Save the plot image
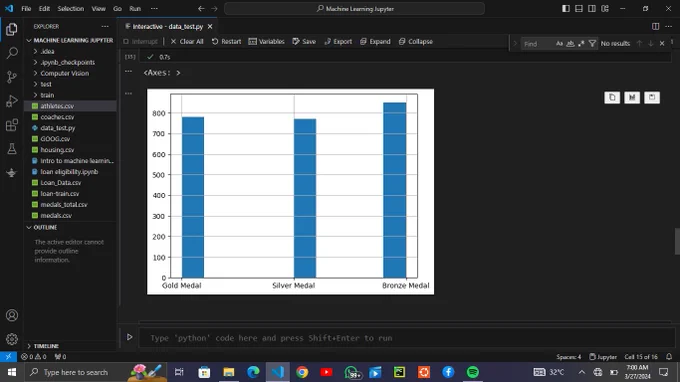Screen dimensions: 680x382 coord(652,97)
